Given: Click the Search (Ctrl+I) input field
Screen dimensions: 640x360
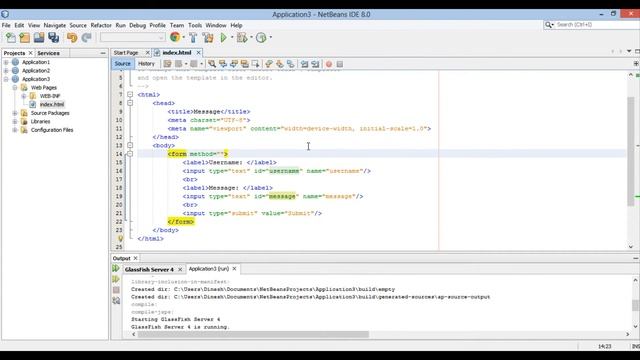Looking at the screenshot, I should (x=597, y=25).
